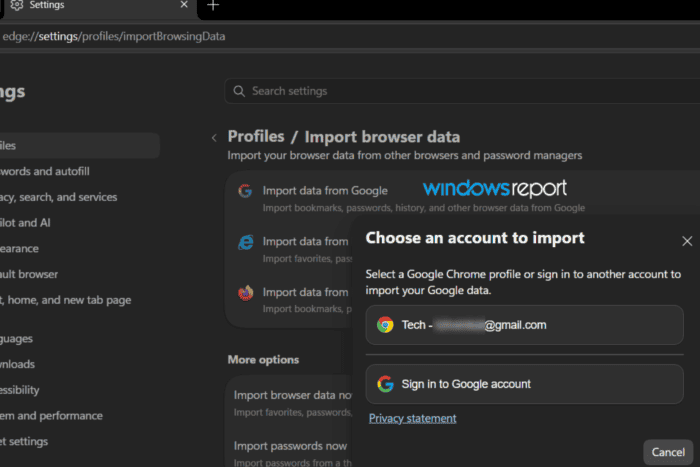This screenshot has height=467, width=700.
Task: Click the Internet Explorer icon in import list
Action: point(246,242)
